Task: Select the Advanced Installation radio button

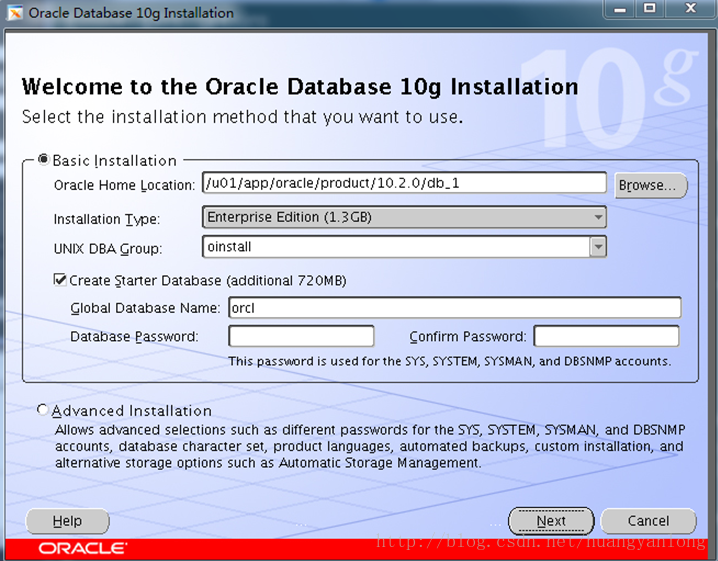Action: [42, 410]
